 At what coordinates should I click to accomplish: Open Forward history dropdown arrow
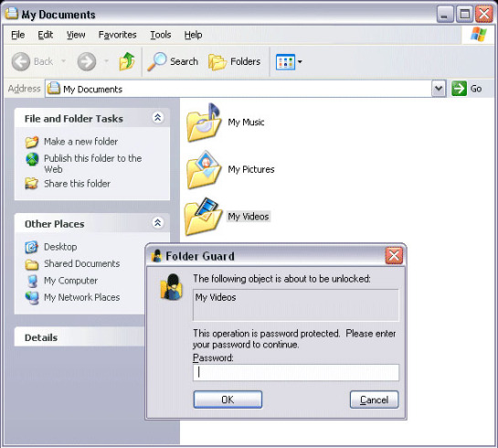pos(106,61)
